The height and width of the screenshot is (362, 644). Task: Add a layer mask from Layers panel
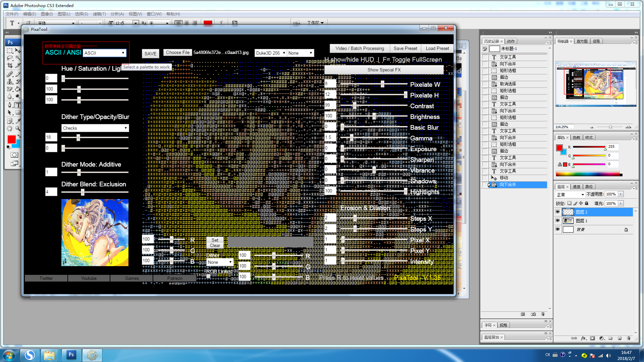click(592, 338)
